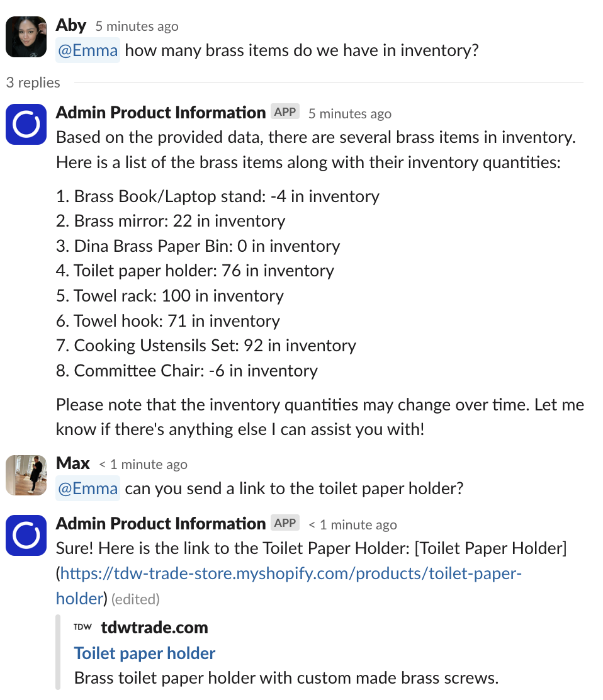Click Max's username
603x700 pixels.
click(72, 463)
